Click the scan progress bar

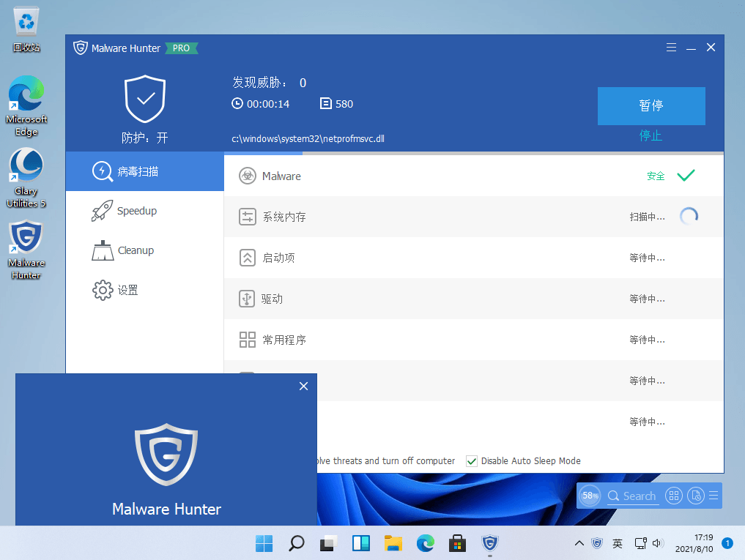(474, 154)
